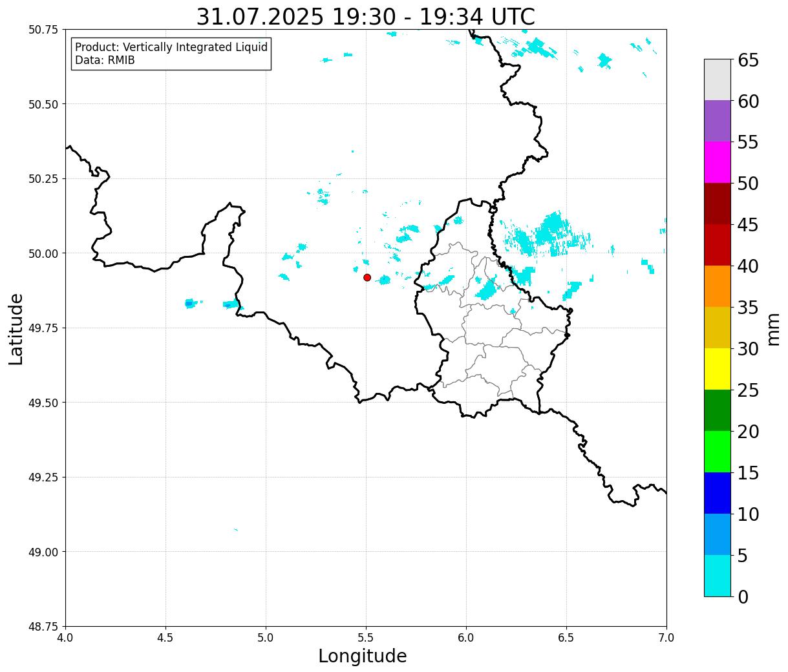Screen dimensions: 788x672
Task: Click the 6.5 longitude tick label
Action: [566, 638]
